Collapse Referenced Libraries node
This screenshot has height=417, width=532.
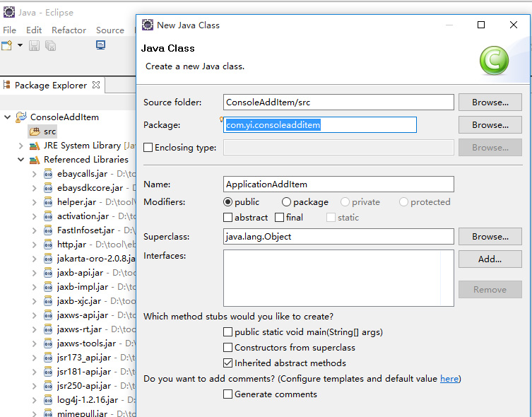tap(20, 160)
